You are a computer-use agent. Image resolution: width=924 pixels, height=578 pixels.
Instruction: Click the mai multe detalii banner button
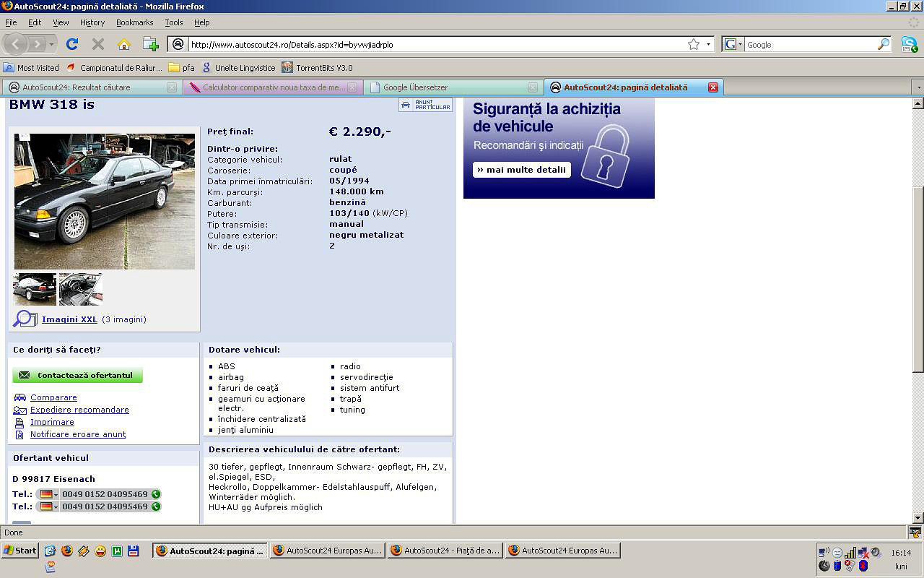point(522,170)
